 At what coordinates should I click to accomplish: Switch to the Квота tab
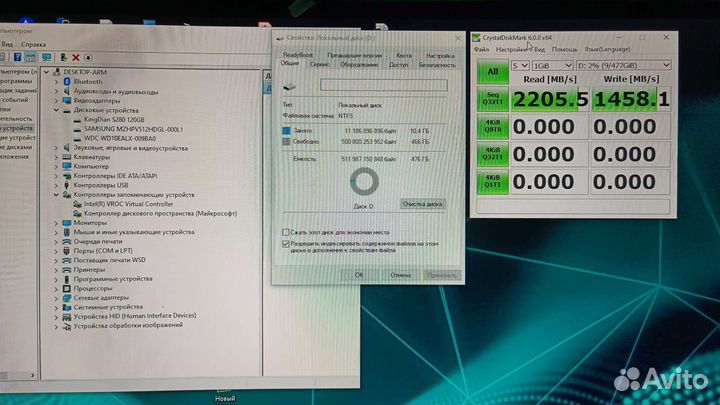click(x=404, y=56)
